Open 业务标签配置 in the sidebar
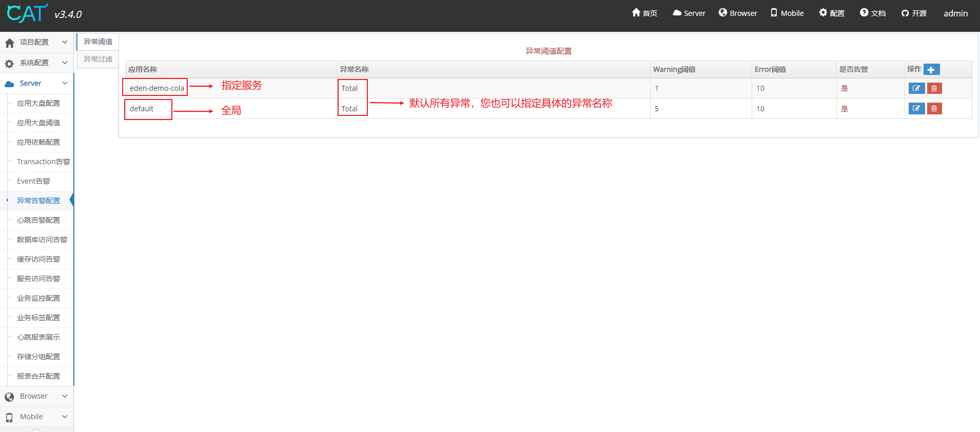The width and height of the screenshot is (980, 432). pyautogui.click(x=38, y=318)
